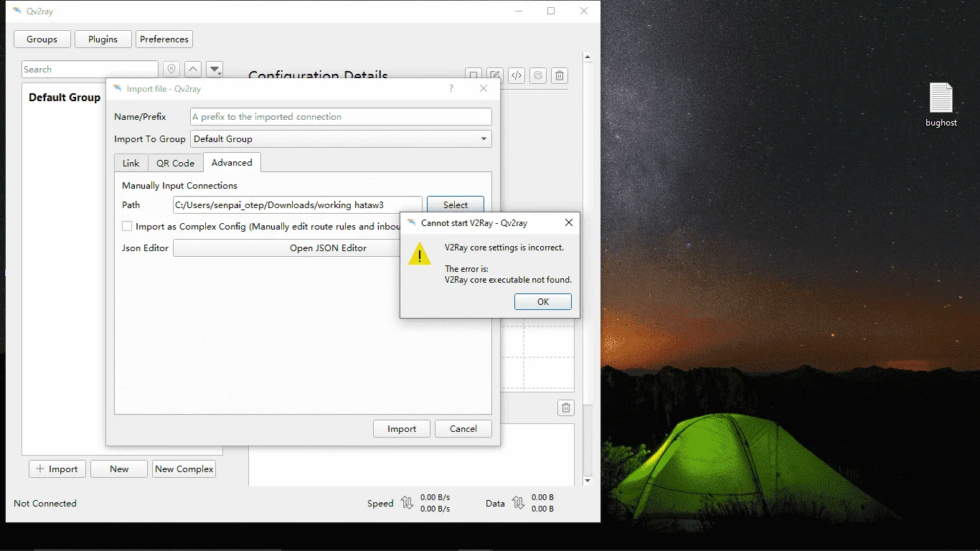
Task: Click the trash icon in Configuration Details toolbar
Action: (560, 75)
